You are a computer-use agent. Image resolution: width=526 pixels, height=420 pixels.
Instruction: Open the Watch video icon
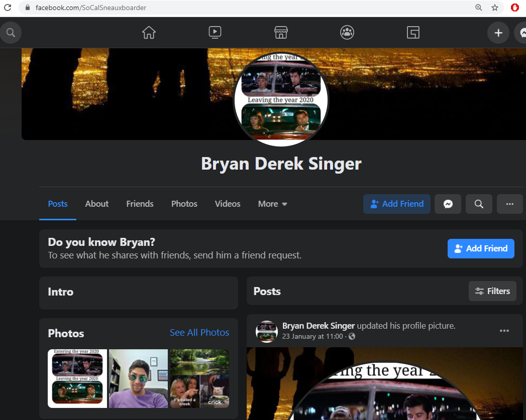(x=215, y=33)
